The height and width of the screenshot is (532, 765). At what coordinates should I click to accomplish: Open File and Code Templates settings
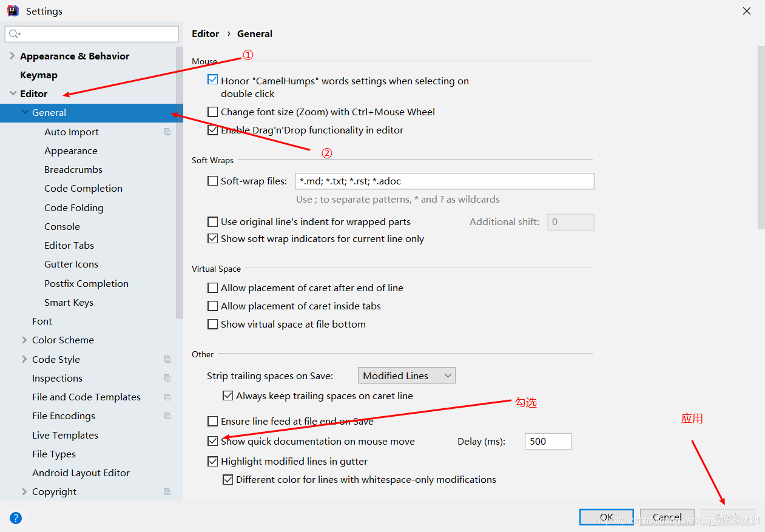point(86,397)
